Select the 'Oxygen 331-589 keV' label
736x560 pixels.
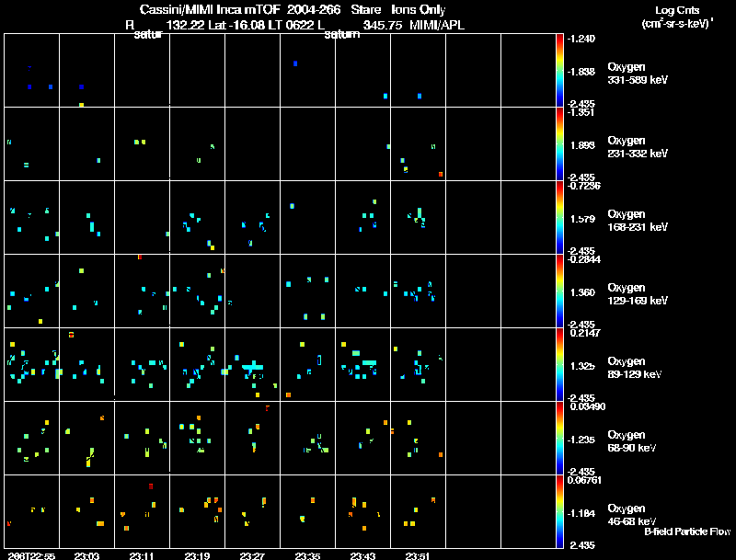(638, 74)
